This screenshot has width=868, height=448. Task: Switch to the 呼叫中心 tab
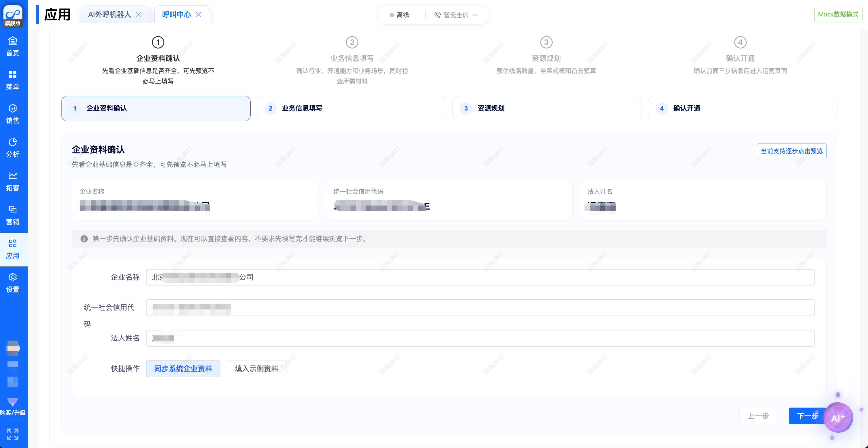point(176,14)
